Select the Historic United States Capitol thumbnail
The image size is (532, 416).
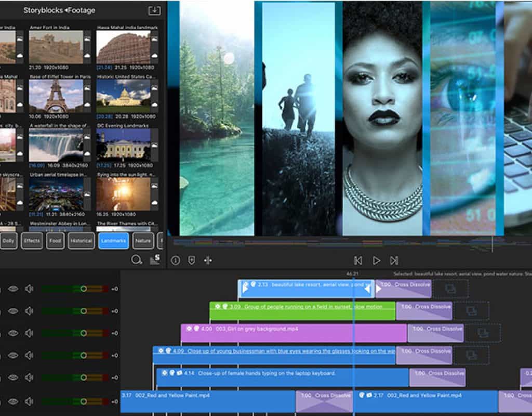pos(124,96)
